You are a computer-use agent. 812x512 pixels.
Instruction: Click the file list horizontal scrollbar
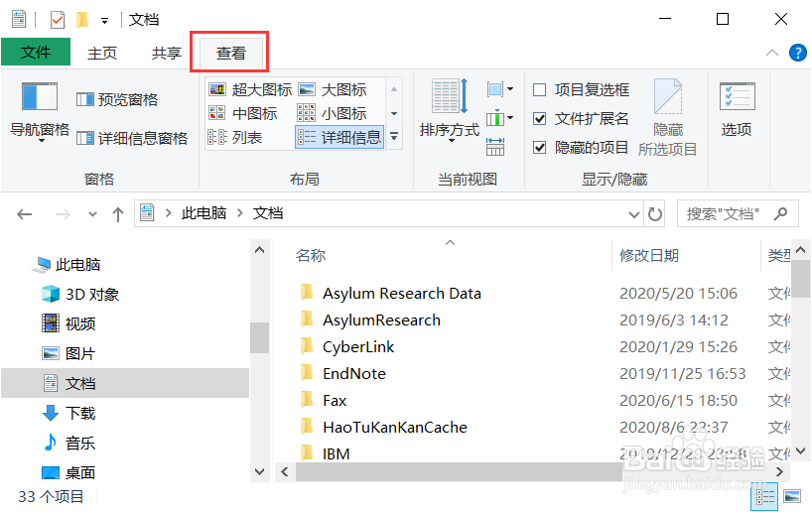click(x=459, y=471)
